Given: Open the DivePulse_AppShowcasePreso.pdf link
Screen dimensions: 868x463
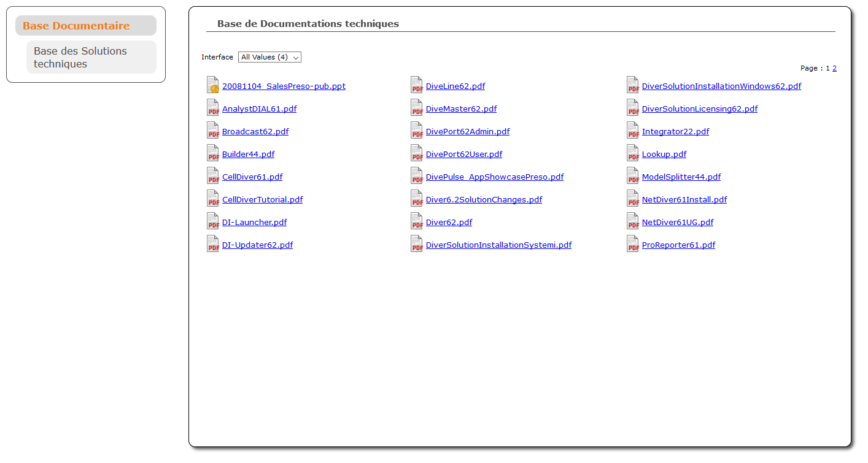Looking at the screenshot, I should click(x=495, y=177).
